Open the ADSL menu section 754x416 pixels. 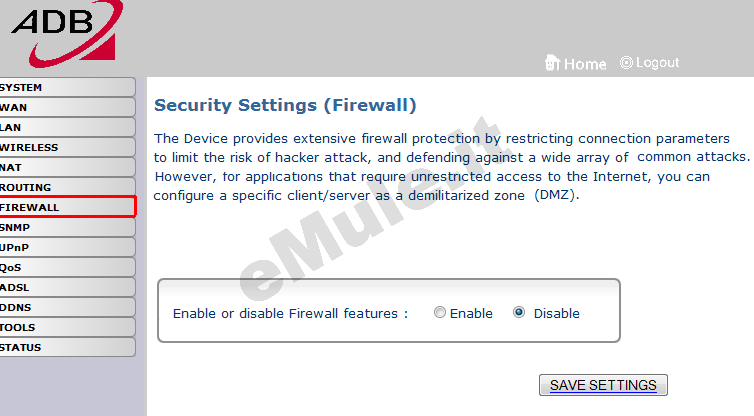67,287
